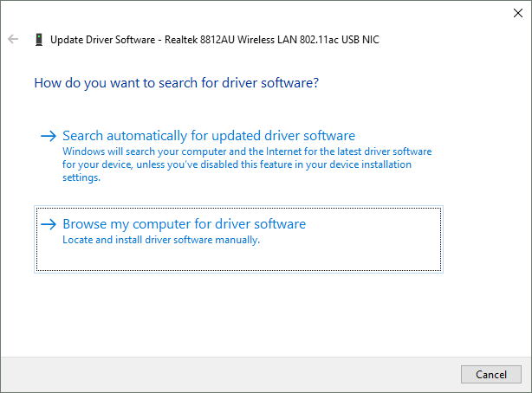This screenshot has width=532, height=393.
Task: Click the 'for your device, unless you've disabled' line
Action: tap(237, 164)
